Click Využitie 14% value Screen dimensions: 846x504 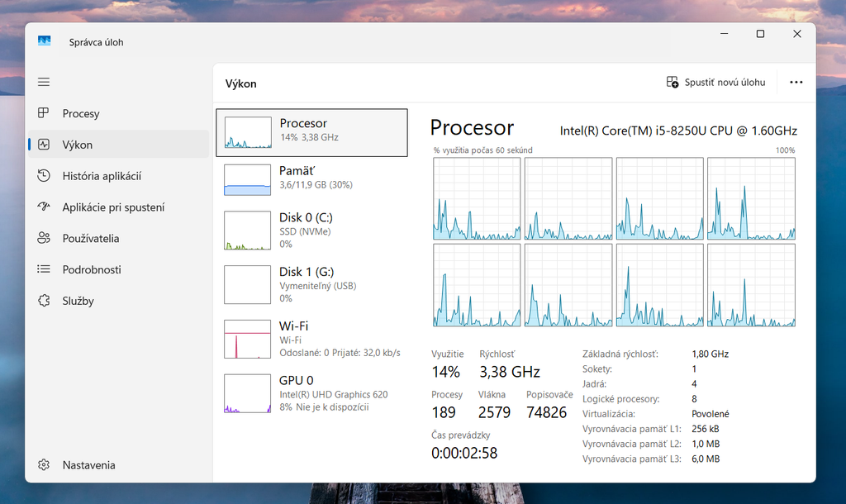pos(445,372)
